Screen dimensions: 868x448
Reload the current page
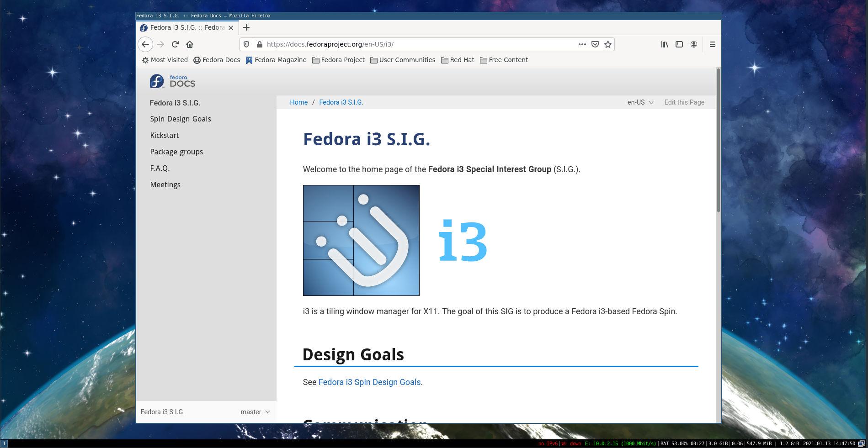pos(175,44)
